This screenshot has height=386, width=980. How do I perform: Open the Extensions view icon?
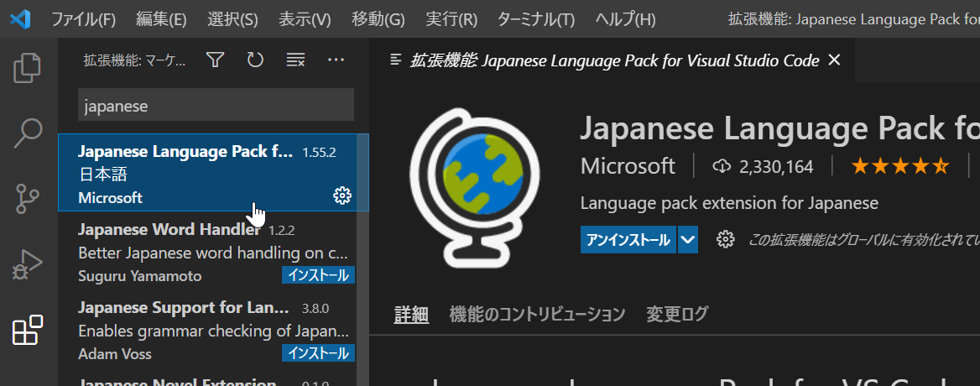tap(28, 330)
